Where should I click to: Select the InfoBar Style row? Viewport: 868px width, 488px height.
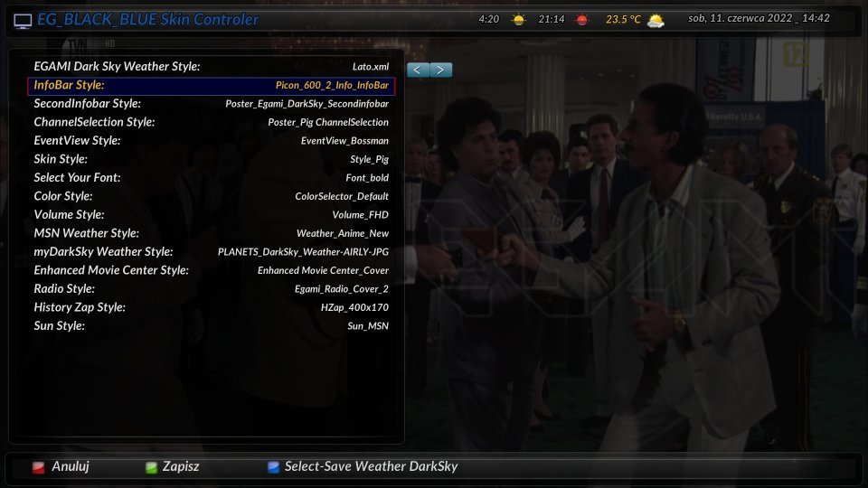pyautogui.click(x=211, y=85)
